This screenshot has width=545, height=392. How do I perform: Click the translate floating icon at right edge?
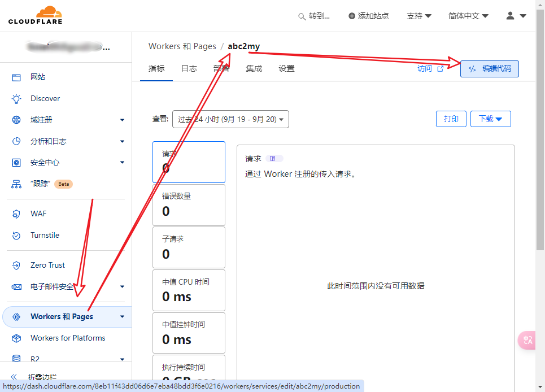tap(527, 340)
